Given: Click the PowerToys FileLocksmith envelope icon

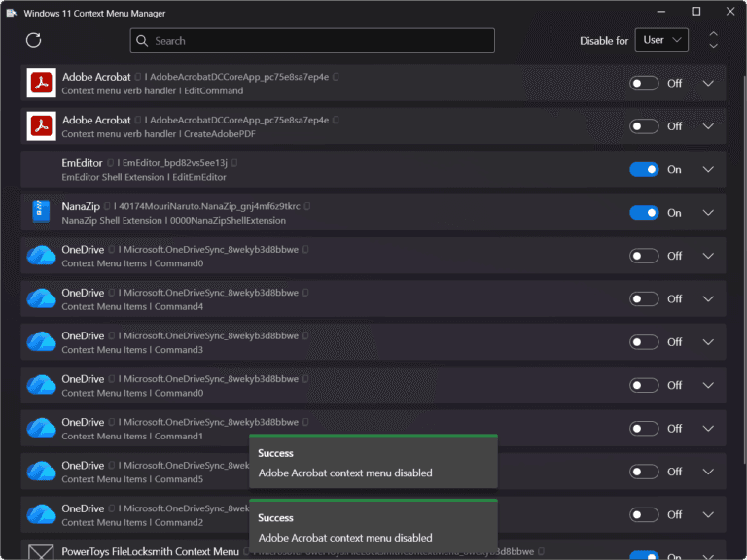Looking at the screenshot, I should 41,552.
